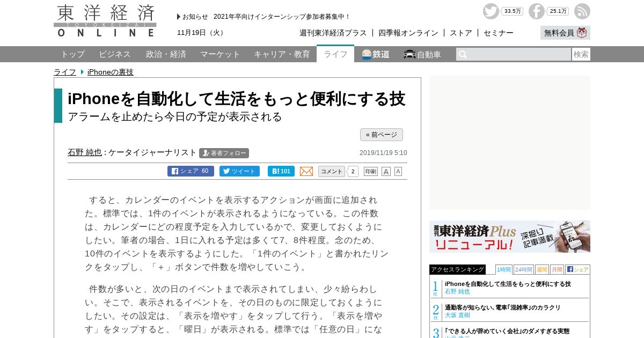Click the Hatena bookmark B! 101 button

coord(281,171)
